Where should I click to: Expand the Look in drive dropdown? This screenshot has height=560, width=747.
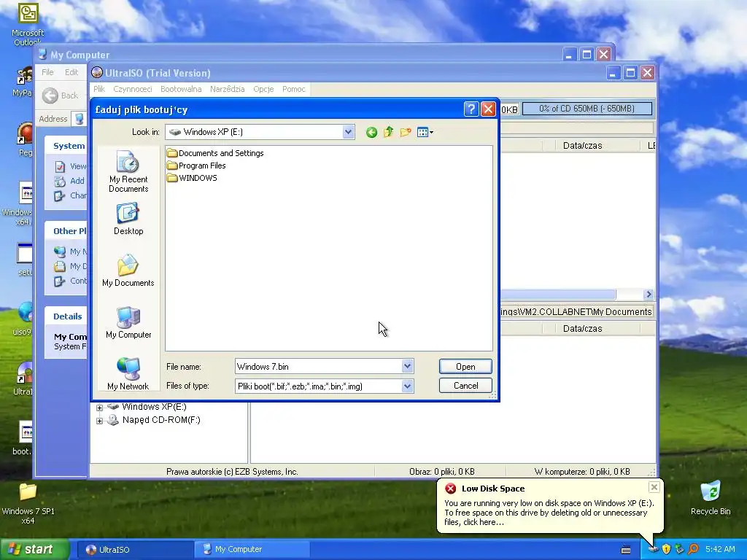click(x=348, y=132)
